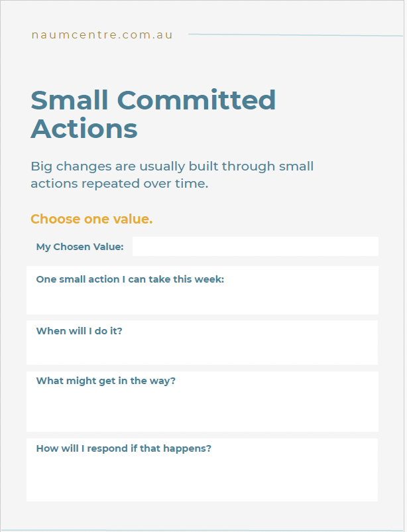Click the word 'Actions' in the title
407x532 pixels.
coord(84,129)
